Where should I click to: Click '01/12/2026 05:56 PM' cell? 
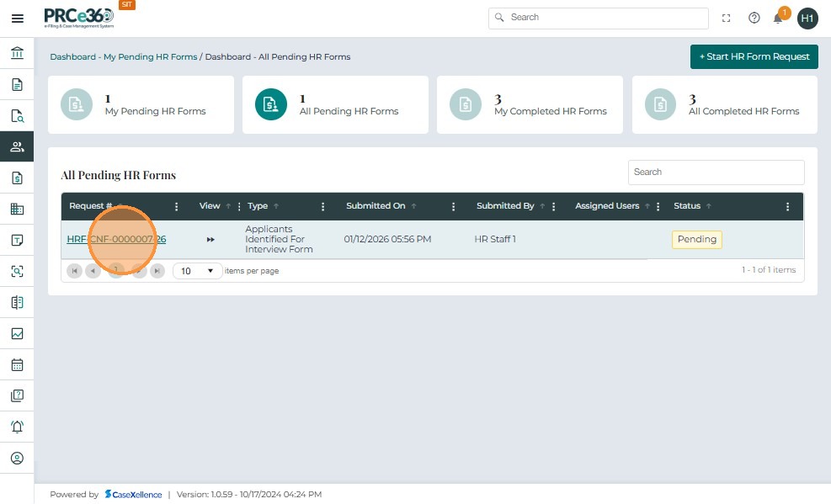click(x=387, y=239)
